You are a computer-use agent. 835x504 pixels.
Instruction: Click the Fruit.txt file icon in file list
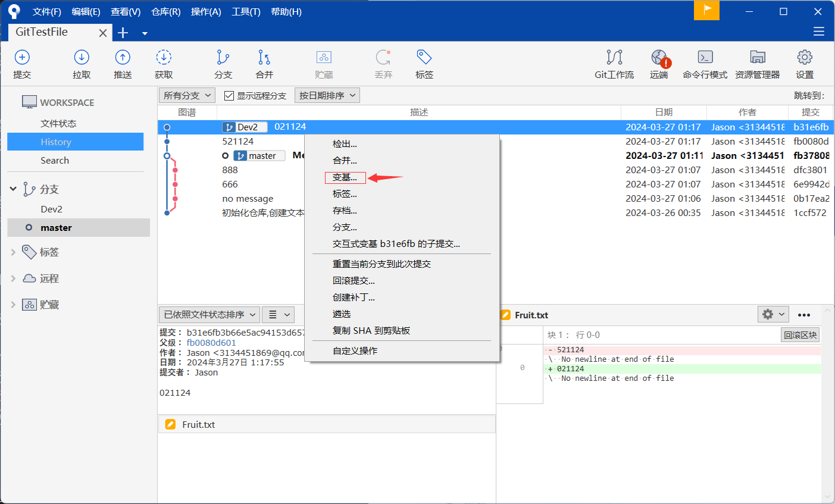pyautogui.click(x=170, y=424)
